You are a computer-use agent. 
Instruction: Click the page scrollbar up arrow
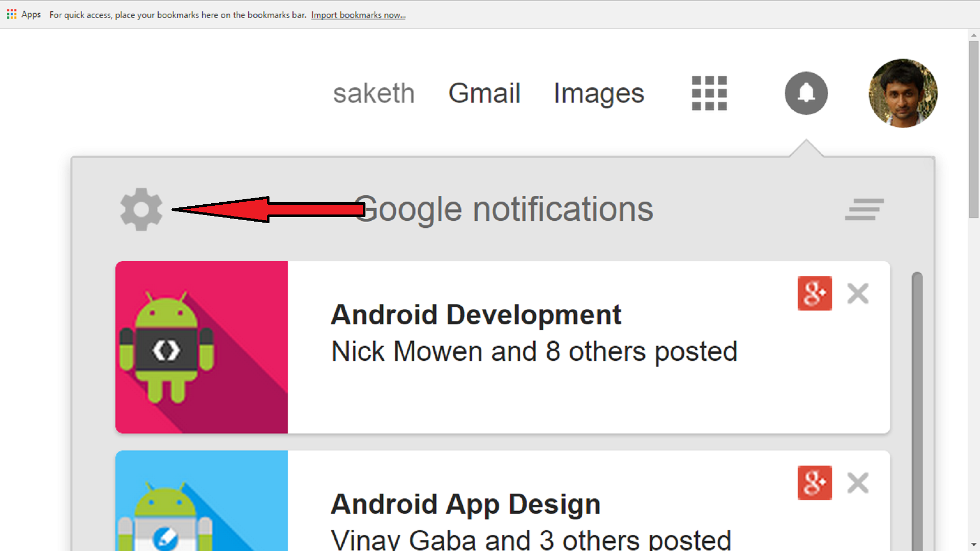point(974,35)
